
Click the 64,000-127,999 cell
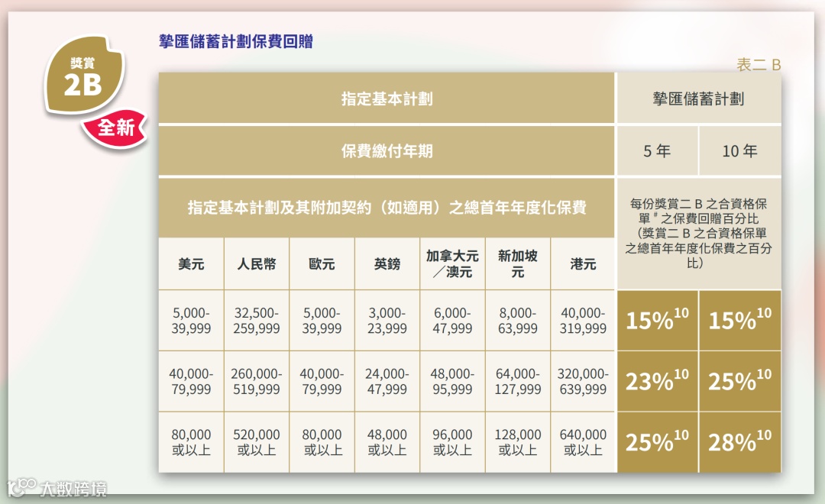point(518,381)
